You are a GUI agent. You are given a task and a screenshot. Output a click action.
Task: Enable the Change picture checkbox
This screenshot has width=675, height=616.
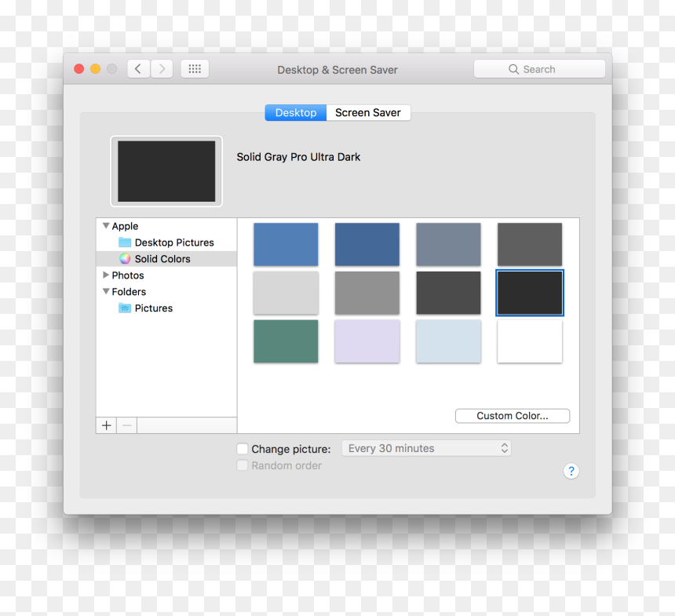coord(243,449)
